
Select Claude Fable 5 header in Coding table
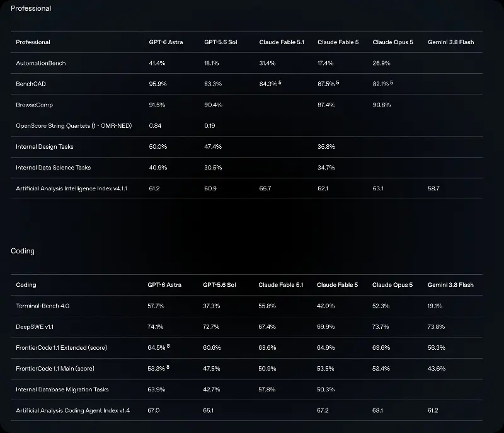(x=337, y=285)
